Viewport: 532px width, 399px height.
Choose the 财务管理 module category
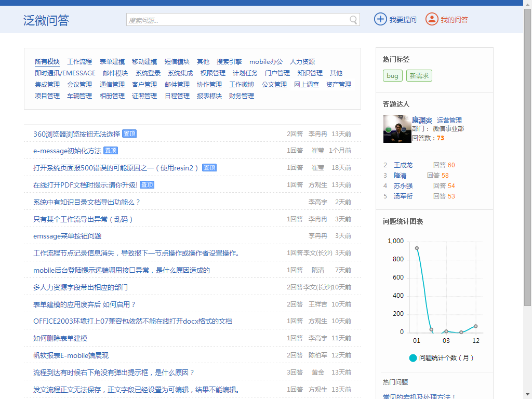[x=242, y=96]
